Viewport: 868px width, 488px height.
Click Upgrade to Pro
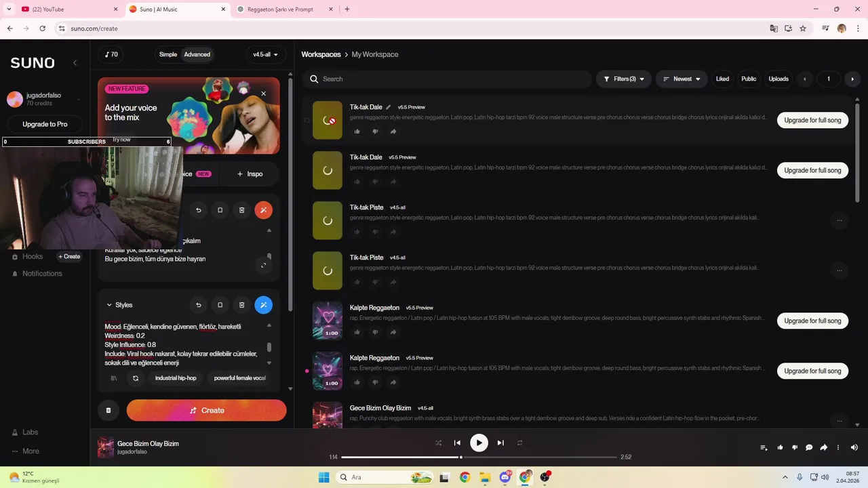pyautogui.click(x=45, y=124)
